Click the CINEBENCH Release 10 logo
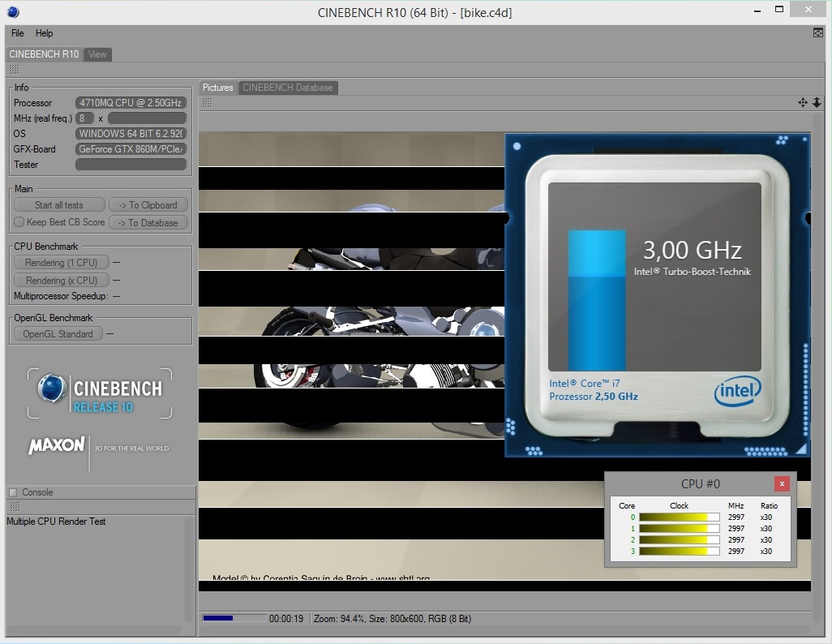Screen dimensions: 832x644 pyautogui.click(x=100, y=393)
